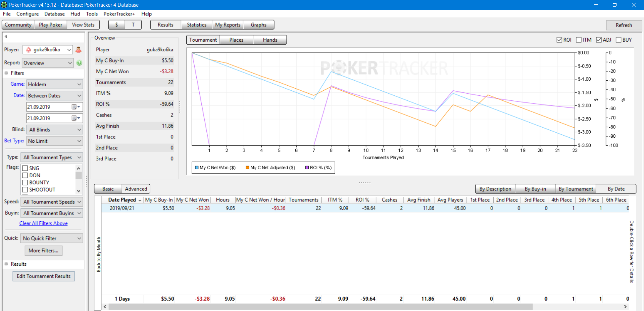The width and height of the screenshot is (644, 311).
Task: Open the All Tournament Buyins dropdown
Action: (x=52, y=213)
